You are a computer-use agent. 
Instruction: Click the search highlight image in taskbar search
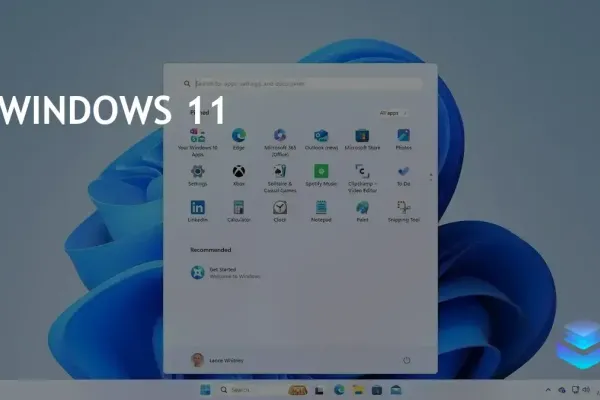[298, 390]
